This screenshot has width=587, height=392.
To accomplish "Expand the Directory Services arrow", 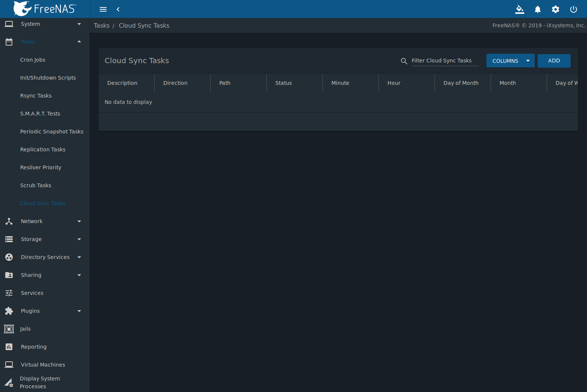I will tap(79, 257).
